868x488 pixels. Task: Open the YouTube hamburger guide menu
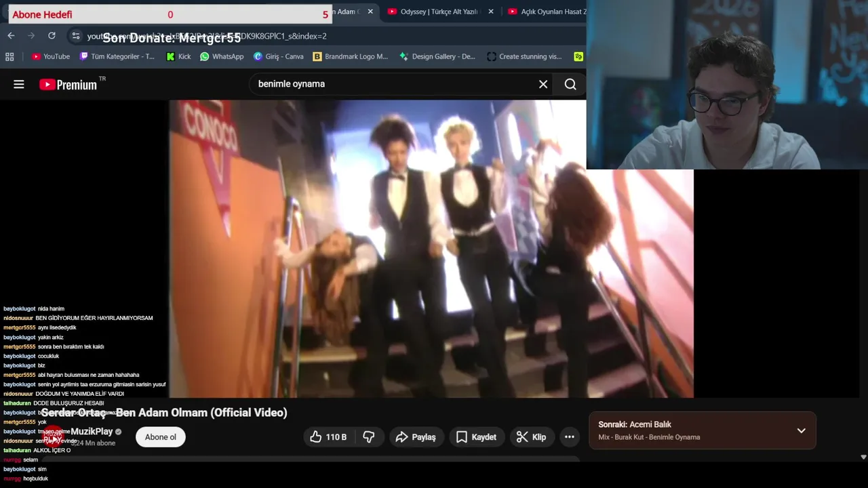pos(19,84)
